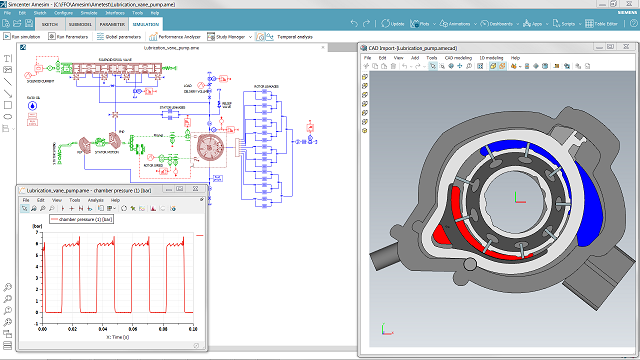The image size is (640, 360).
Task: Click the fit-to-view icon in CAD toolbar
Action: (480, 66)
